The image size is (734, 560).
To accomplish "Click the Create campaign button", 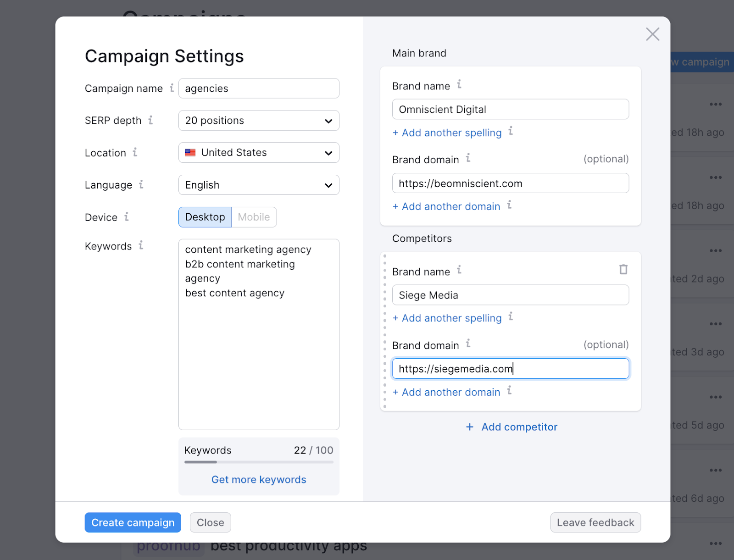I will tap(133, 522).
